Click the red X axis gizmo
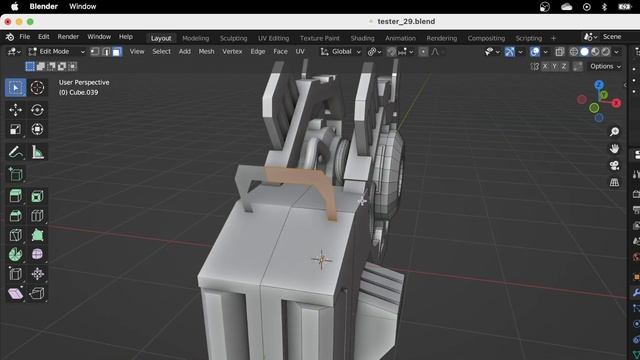The height and width of the screenshot is (360, 640). pos(616,103)
